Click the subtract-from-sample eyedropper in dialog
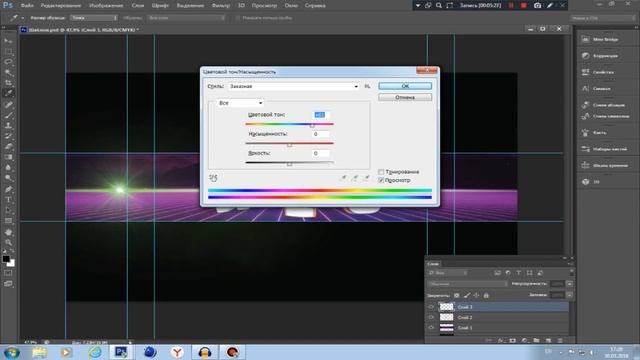Screen dimensions: 640x360 point(366,178)
